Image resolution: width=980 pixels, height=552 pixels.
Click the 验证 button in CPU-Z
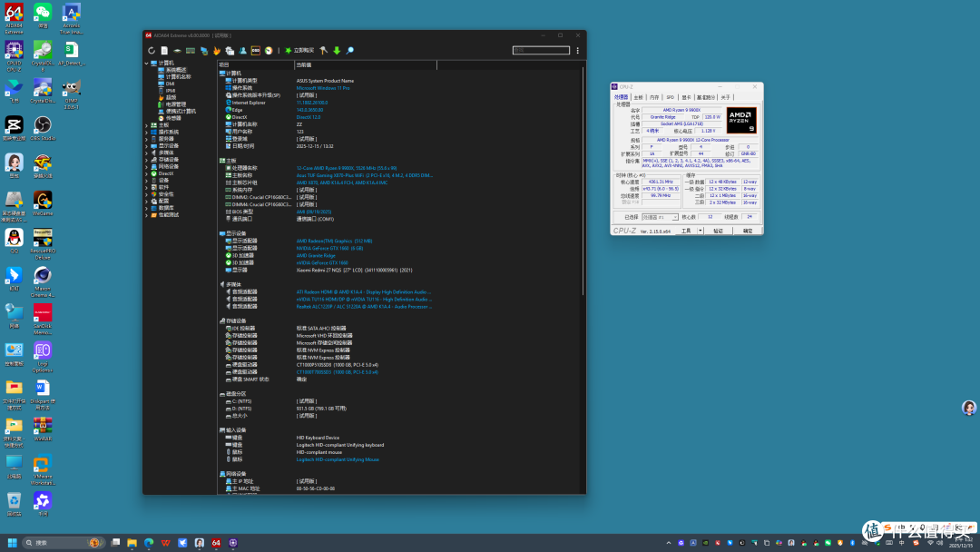pos(718,231)
